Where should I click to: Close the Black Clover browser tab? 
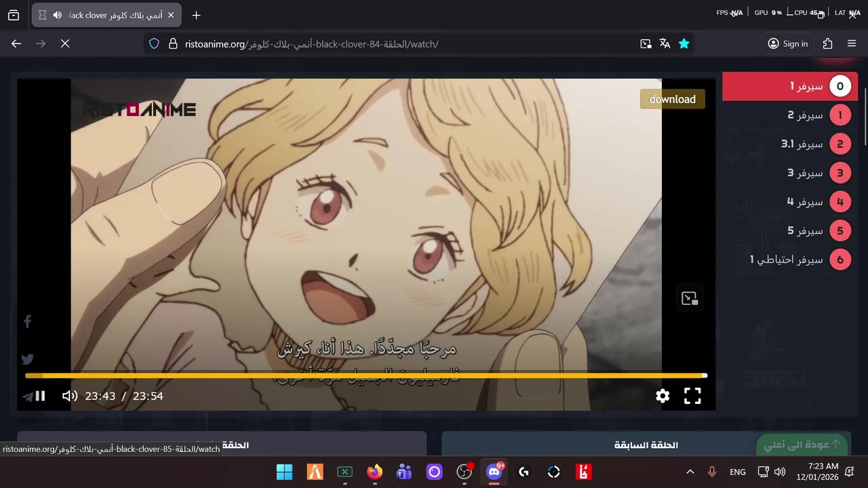tap(171, 15)
